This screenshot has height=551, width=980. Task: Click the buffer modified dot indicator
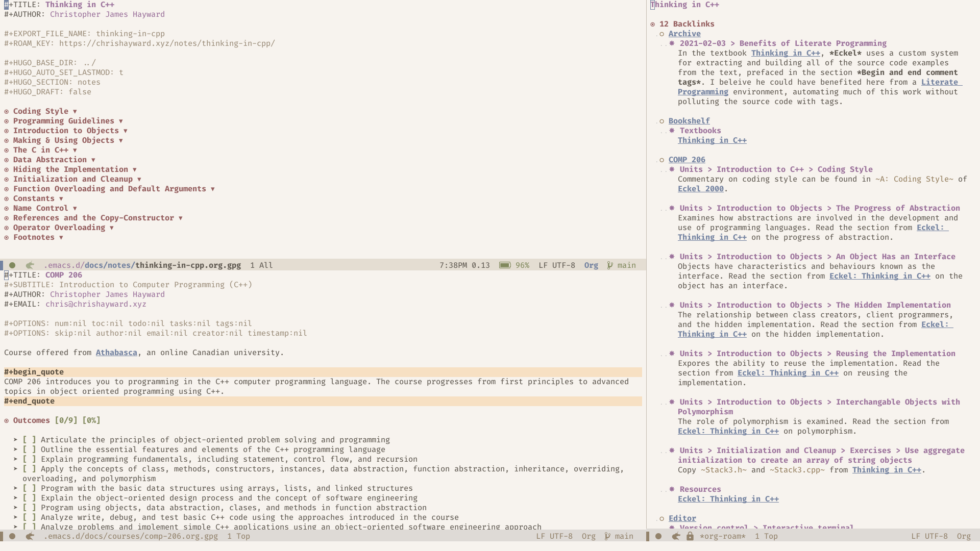[12, 265]
